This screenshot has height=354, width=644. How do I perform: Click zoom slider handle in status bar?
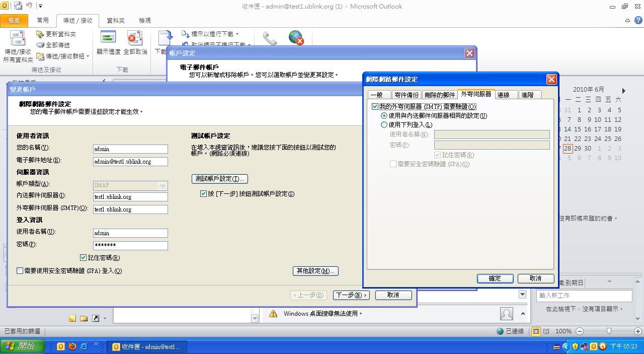click(609, 331)
